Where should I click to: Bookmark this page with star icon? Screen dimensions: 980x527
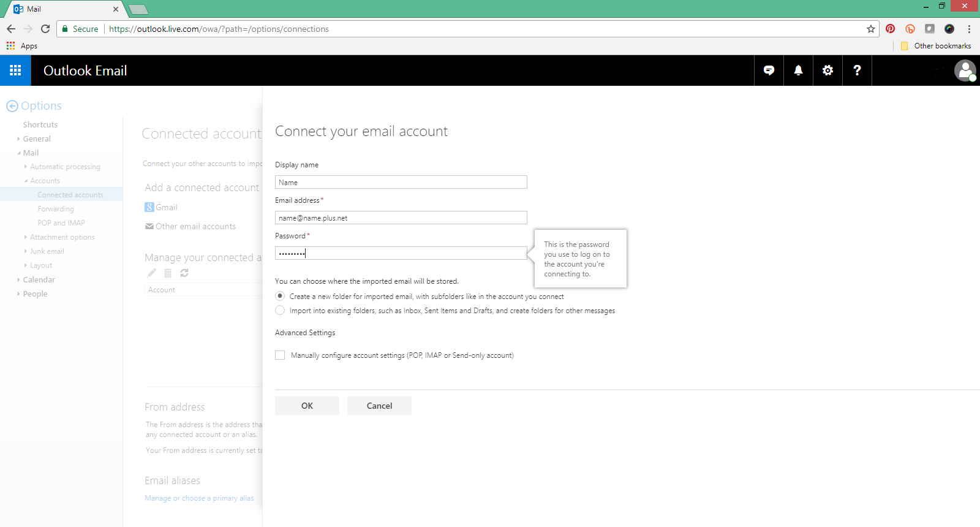[870, 29]
